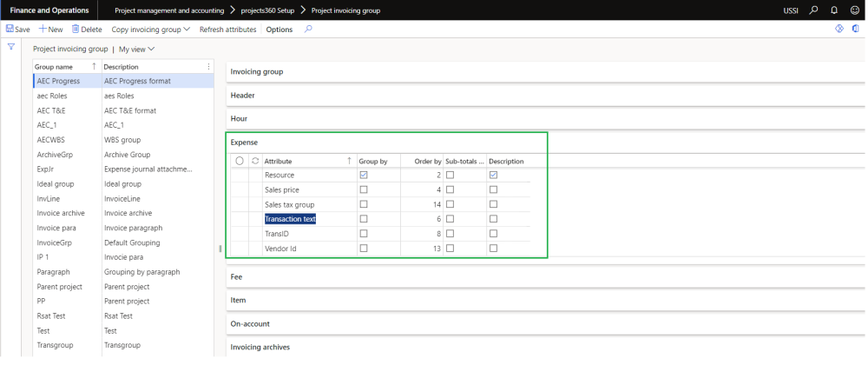
Task: Check Group by for Sales tax group
Action: coord(364,204)
